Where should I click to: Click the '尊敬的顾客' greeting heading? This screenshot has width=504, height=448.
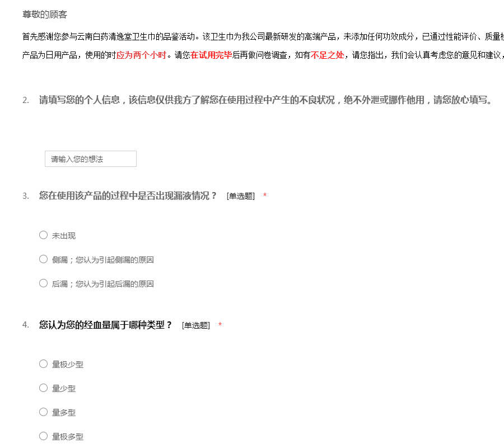pyautogui.click(x=45, y=15)
